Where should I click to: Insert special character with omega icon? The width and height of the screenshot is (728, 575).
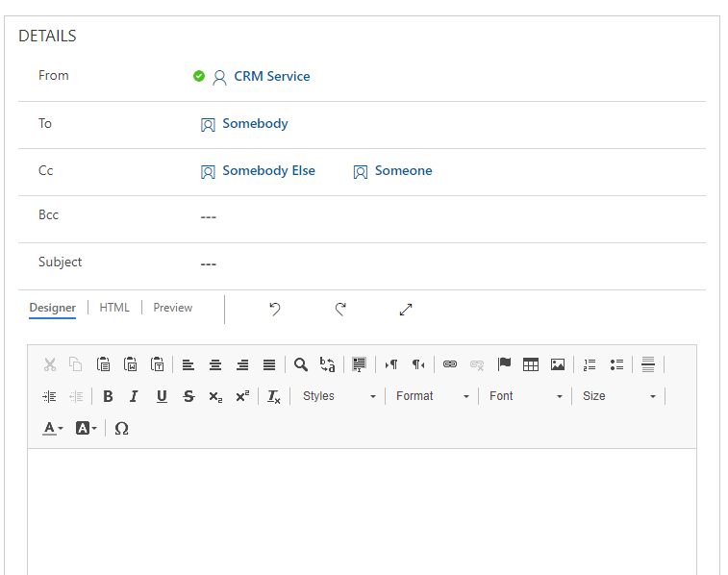click(121, 428)
